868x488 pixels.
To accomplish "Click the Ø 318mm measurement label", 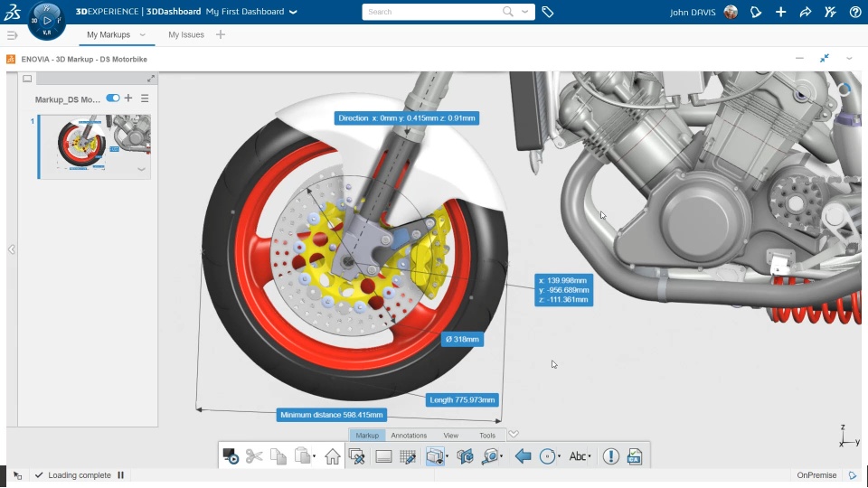I will click(462, 339).
